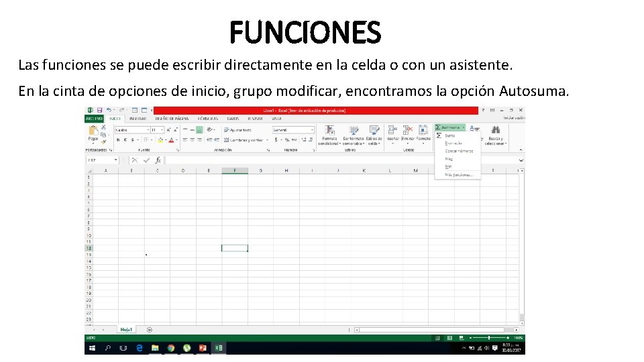Open the Name Box dropdown arrow
Viewport: 644px width, 362px height.
pos(116,160)
